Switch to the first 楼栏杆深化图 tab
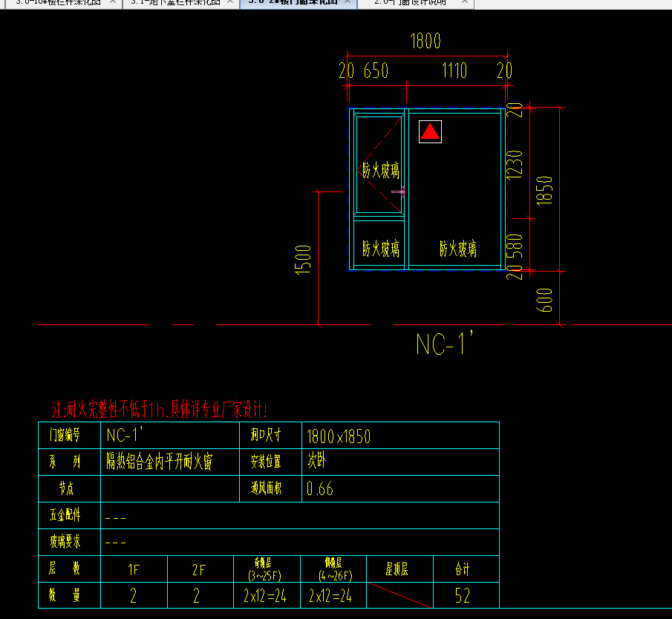Screen dimensions: 672x619 58,2
